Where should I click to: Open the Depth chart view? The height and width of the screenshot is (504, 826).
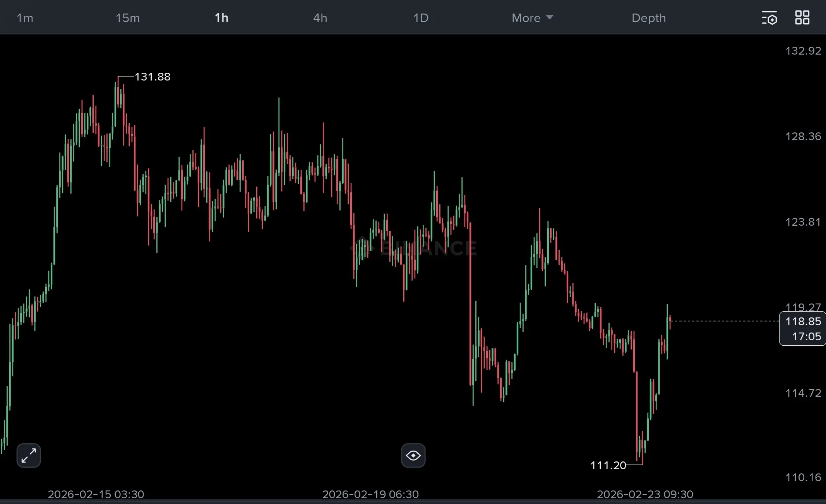pos(648,18)
